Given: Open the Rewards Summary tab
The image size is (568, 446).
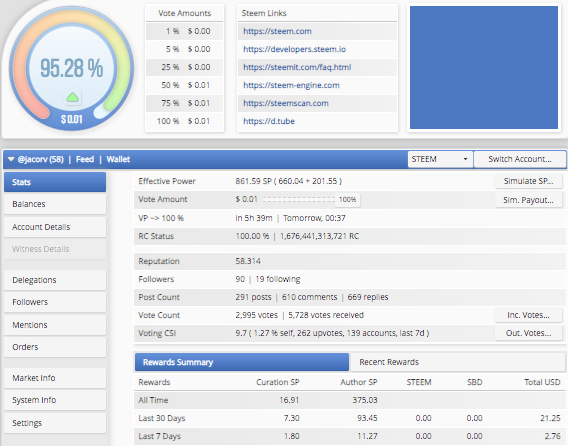Looking at the screenshot, I should tap(242, 362).
